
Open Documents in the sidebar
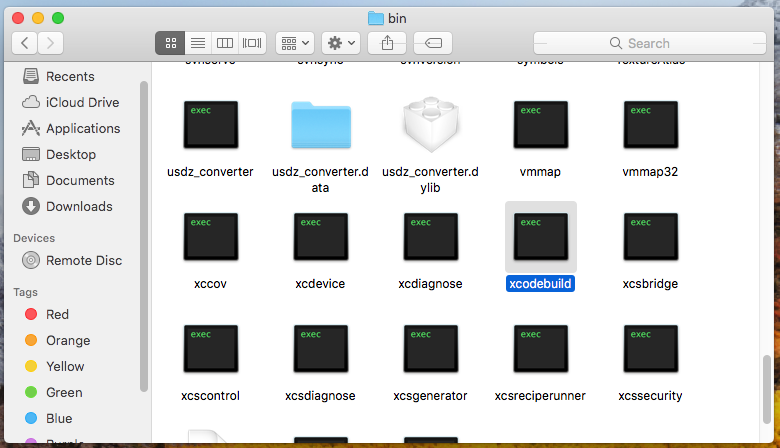pyautogui.click(x=70, y=180)
